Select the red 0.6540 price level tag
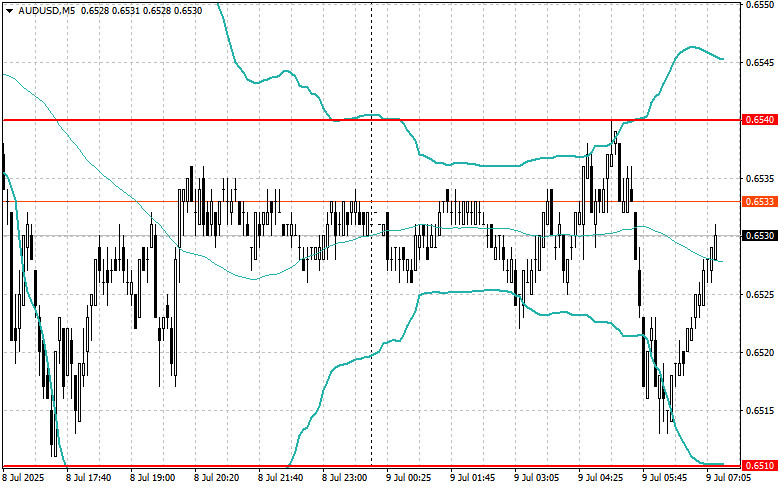The height and width of the screenshot is (489, 781). [x=760, y=120]
